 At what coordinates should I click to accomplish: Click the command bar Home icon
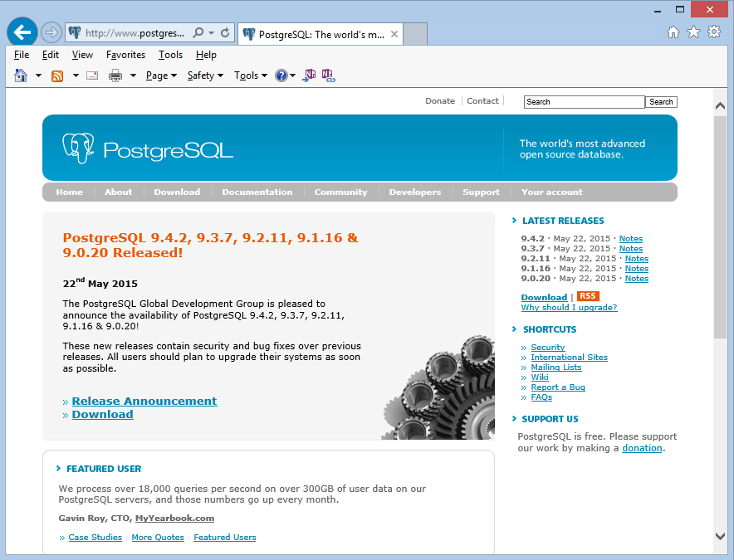point(21,75)
